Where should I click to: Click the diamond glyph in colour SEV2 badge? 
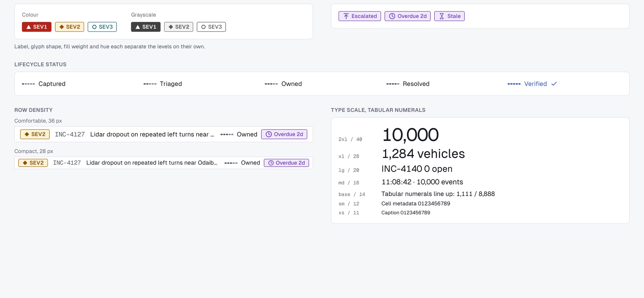coord(62,27)
